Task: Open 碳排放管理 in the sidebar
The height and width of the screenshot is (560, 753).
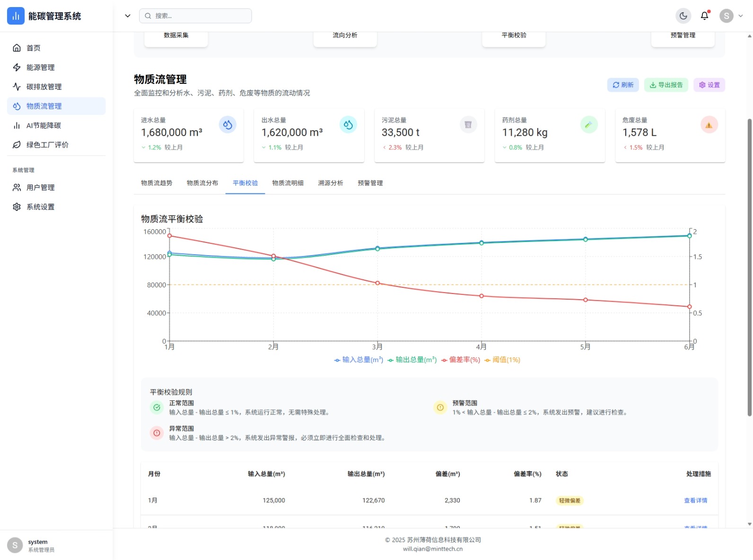Action: pyautogui.click(x=44, y=87)
